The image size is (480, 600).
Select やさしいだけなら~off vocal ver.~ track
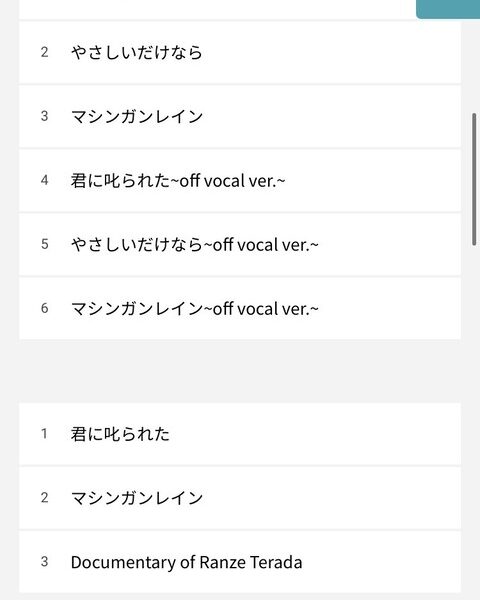(240, 245)
